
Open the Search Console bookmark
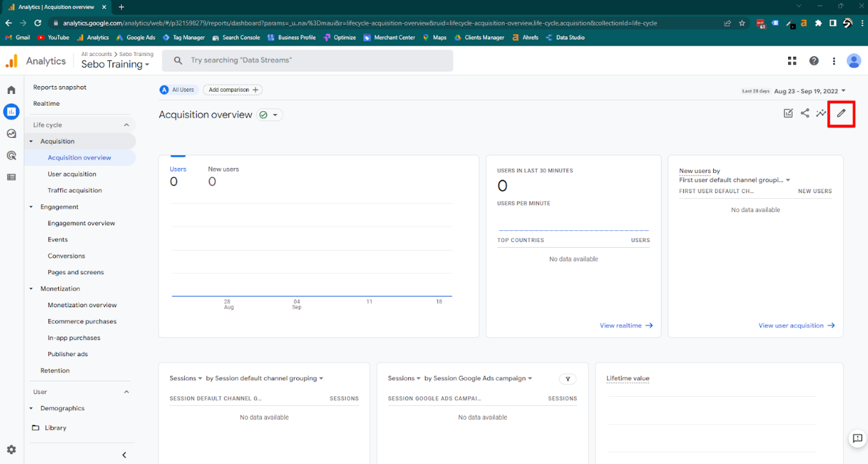coord(236,38)
